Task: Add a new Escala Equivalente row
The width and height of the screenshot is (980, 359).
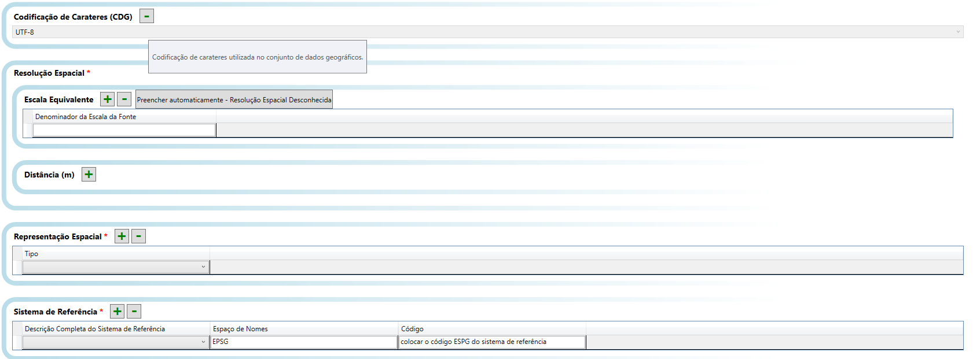Action: point(107,99)
